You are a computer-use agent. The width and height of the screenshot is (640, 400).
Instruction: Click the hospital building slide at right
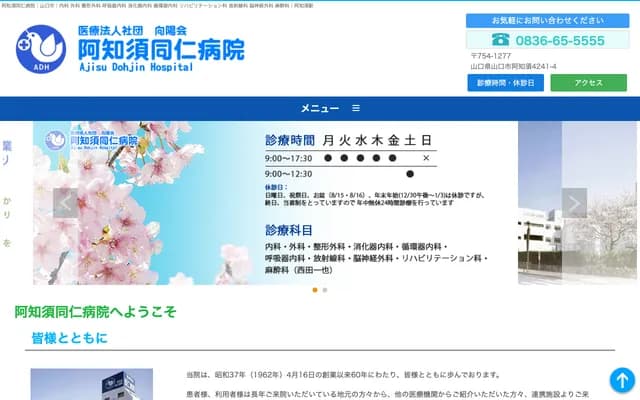[577, 203]
